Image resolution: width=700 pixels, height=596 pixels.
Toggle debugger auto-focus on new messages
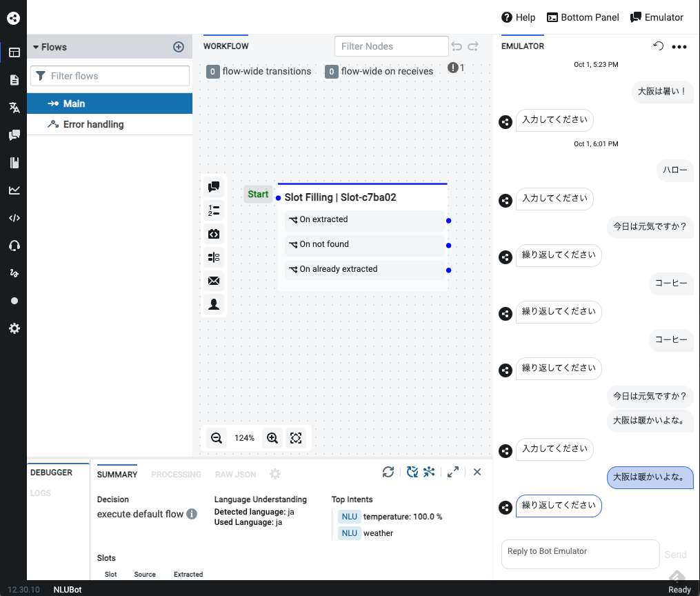[412, 472]
